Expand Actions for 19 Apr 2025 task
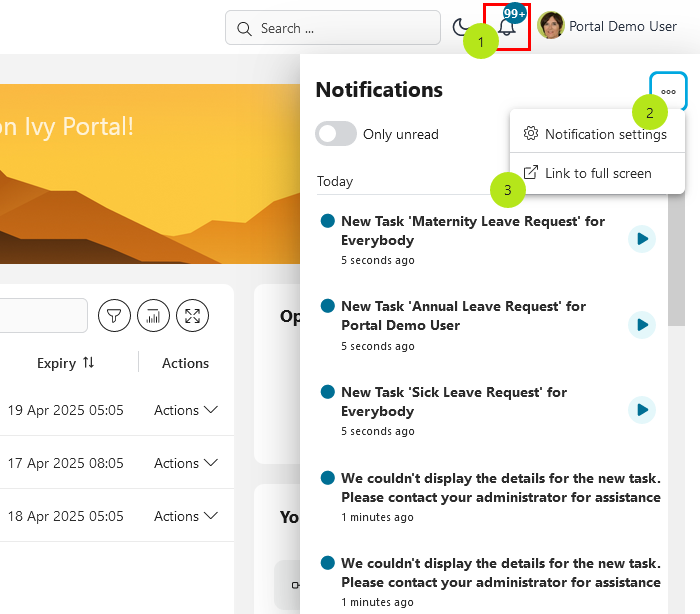The width and height of the screenshot is (700, 614). point(186,410)
